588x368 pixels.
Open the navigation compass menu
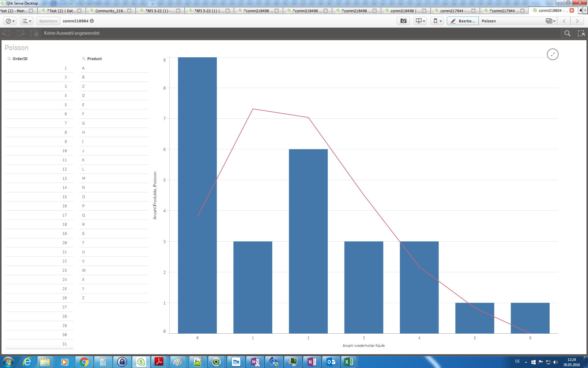tap(10, 21)
